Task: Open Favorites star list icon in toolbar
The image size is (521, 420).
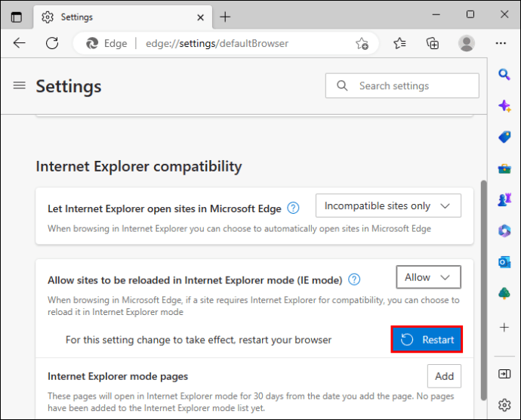Action: [x=399, y=43]
